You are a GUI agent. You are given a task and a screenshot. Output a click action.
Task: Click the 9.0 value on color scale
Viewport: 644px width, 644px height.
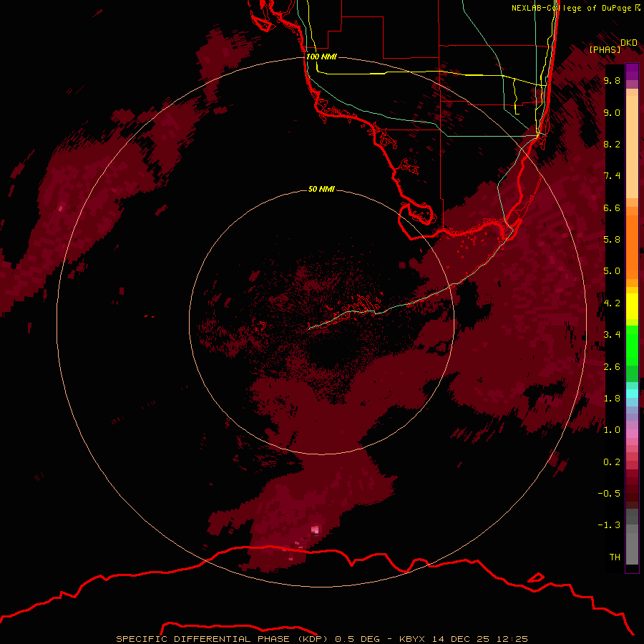tap(612, 112)
